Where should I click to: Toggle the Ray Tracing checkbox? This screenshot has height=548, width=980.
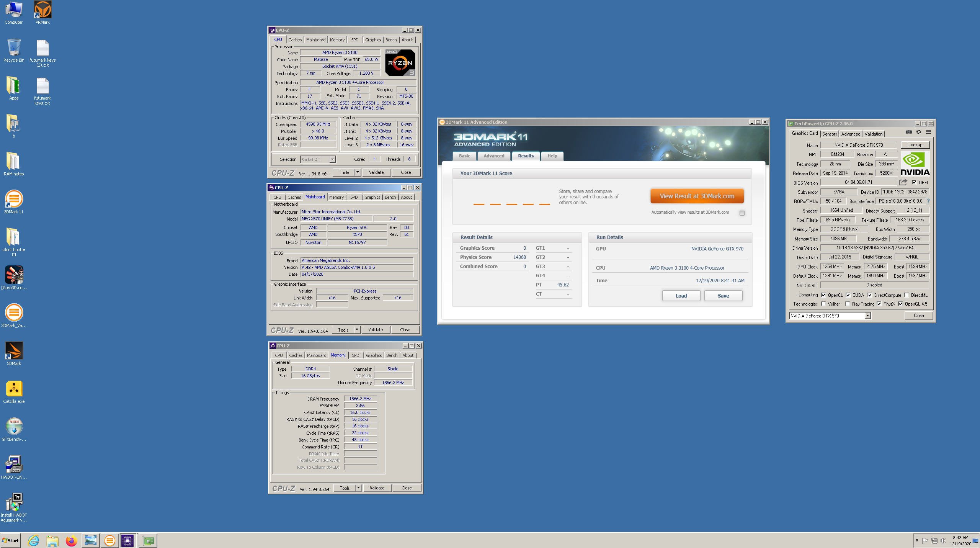coord(848,304)
